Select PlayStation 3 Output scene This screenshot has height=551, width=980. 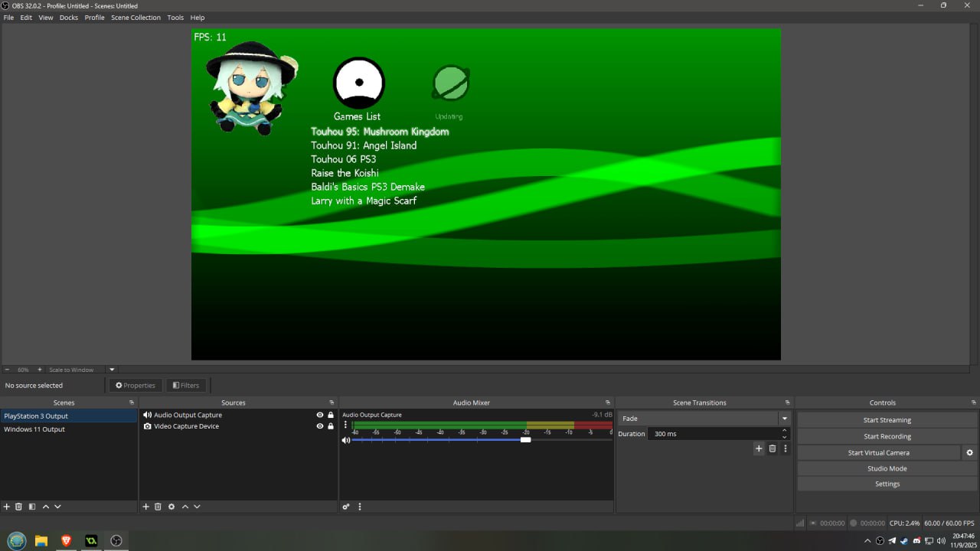(x=69, y=416)
